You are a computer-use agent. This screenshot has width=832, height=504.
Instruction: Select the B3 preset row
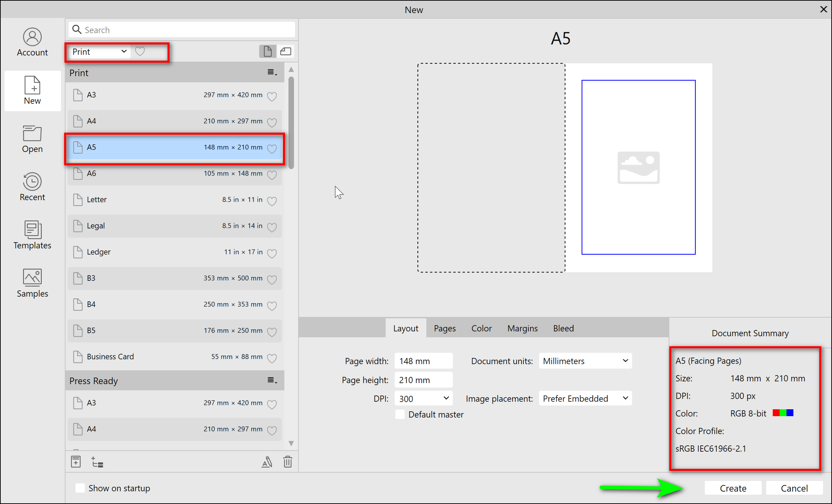point(175,278)
